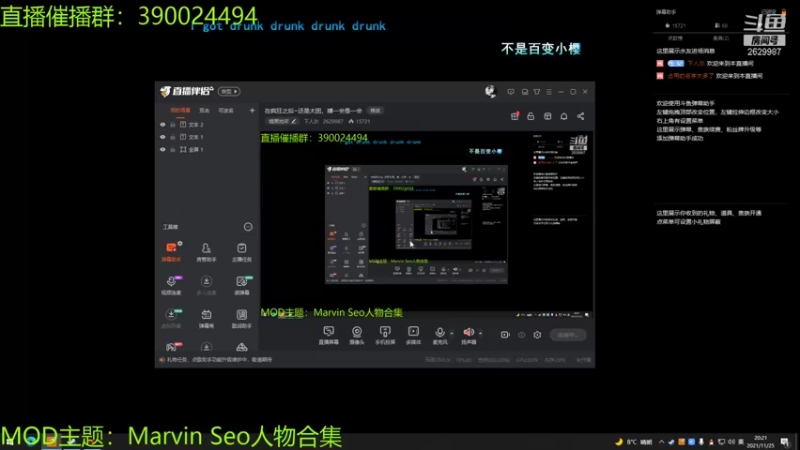Open the user avatar profile
The height and width of the screenshot is (450, 800).
pos(490,91)
